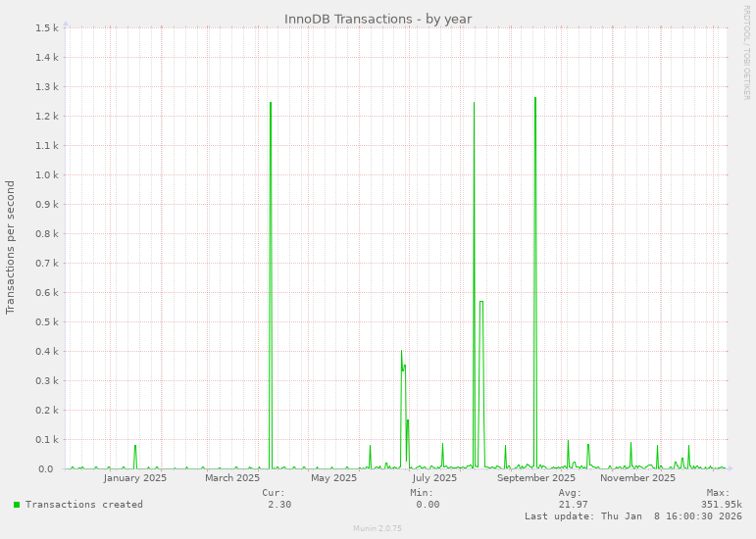Click the 0.5 k y-axis label

(47, 321)
